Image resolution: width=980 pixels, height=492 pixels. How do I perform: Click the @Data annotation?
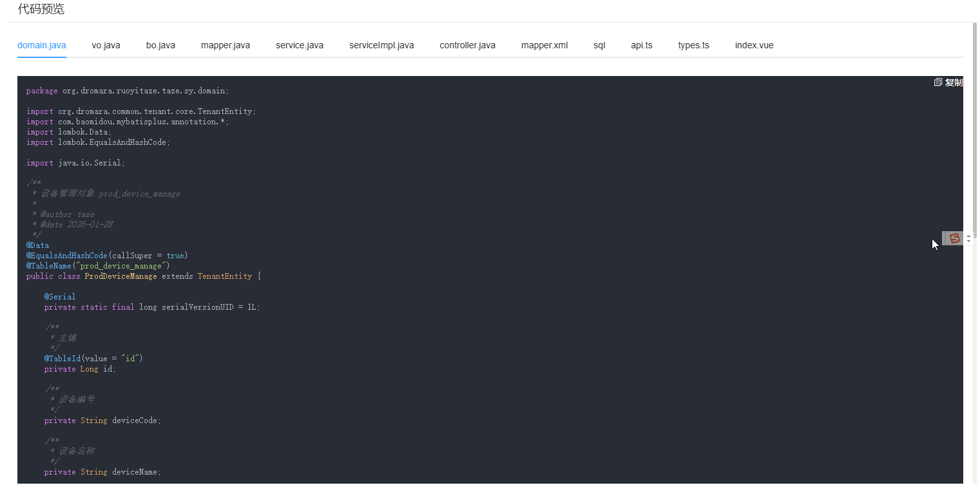point(37,245)
